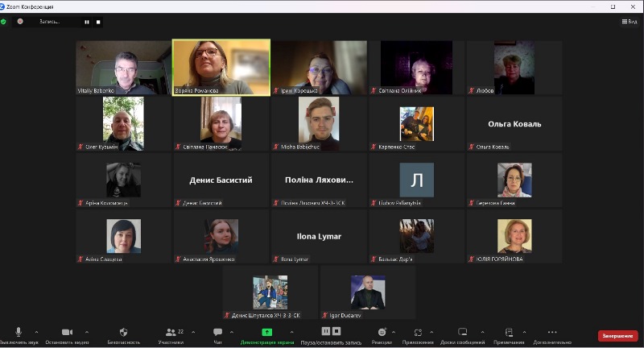The height and width of the screenshot is (348, 644).
Task: Expand audio options arrow next to microphone
Action: click(x=36, y=332)
